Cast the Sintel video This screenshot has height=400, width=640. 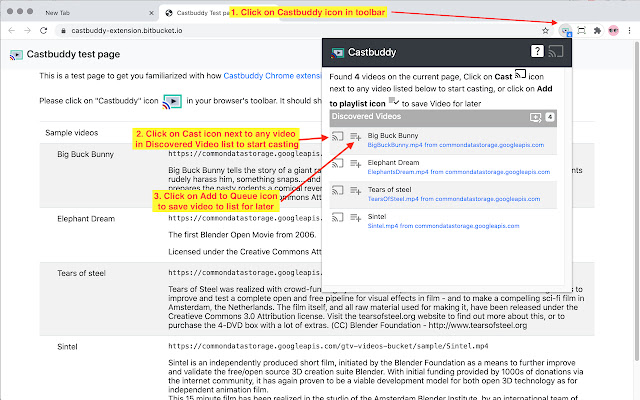click(x=338, y=217)
